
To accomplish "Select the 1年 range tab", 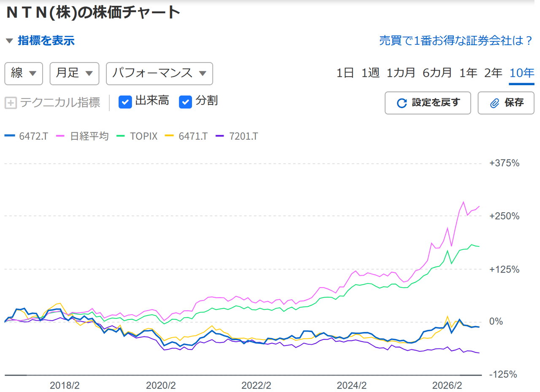I will click(468, 73).
